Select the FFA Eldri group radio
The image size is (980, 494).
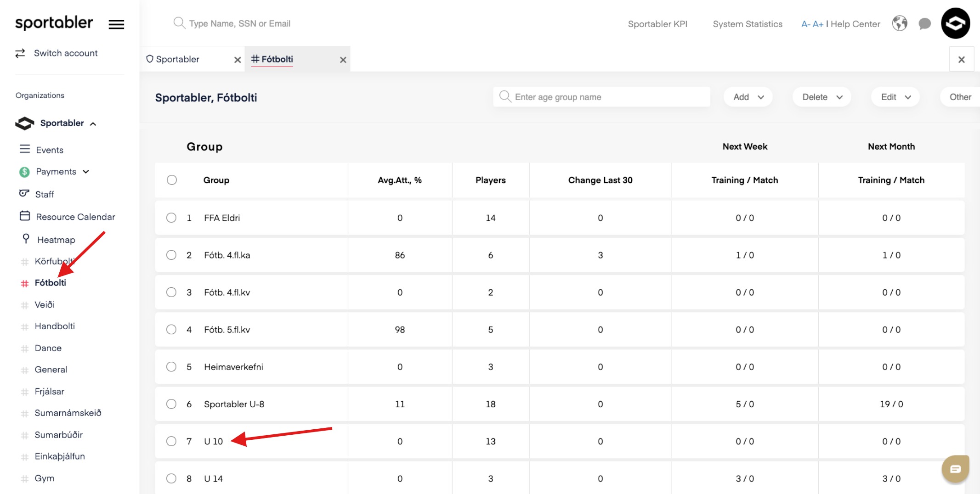[171, 218]
